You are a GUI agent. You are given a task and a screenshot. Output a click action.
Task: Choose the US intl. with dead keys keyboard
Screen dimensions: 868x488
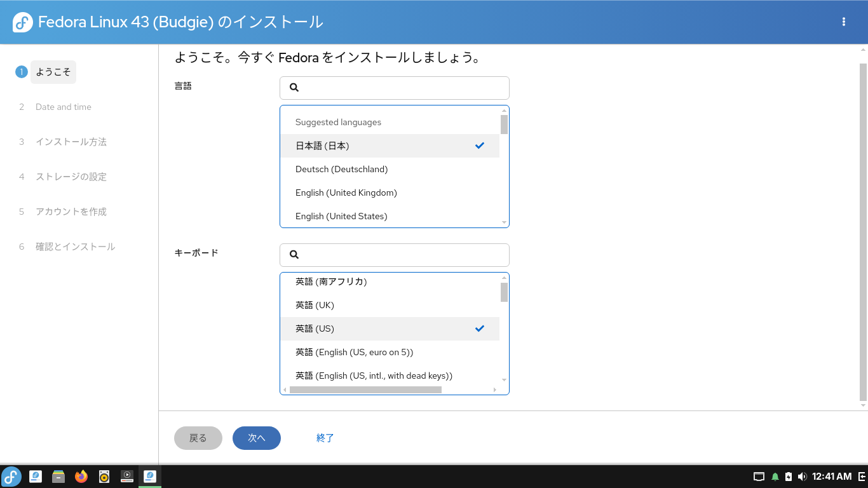[390, 376]
